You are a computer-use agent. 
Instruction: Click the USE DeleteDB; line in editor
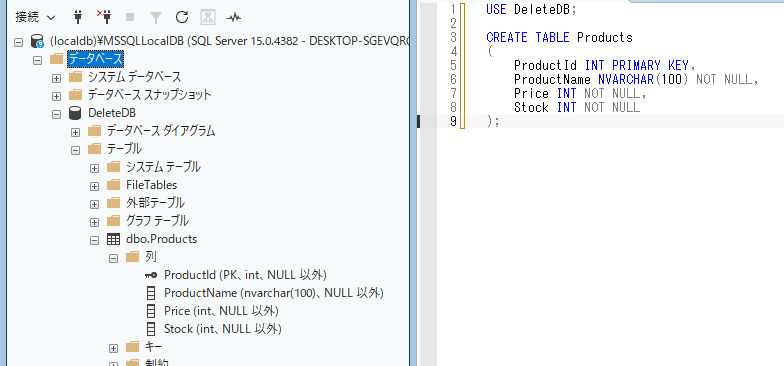[531, 10]
